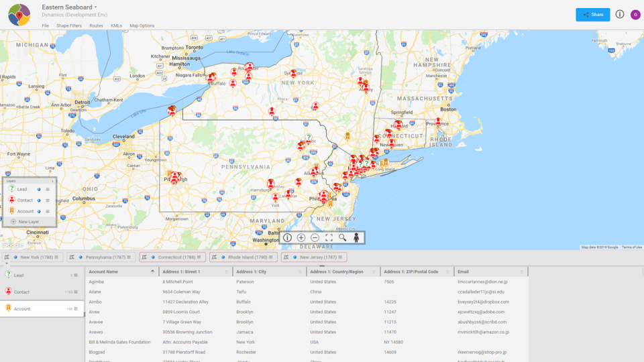Open the Shape Filters menu

(x=69, y=25)
